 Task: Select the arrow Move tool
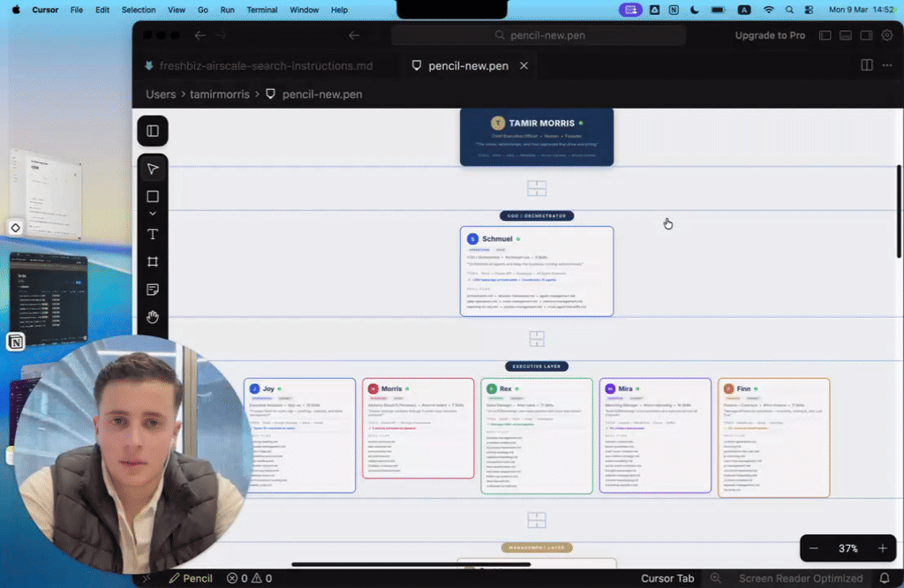pos(153,170)
